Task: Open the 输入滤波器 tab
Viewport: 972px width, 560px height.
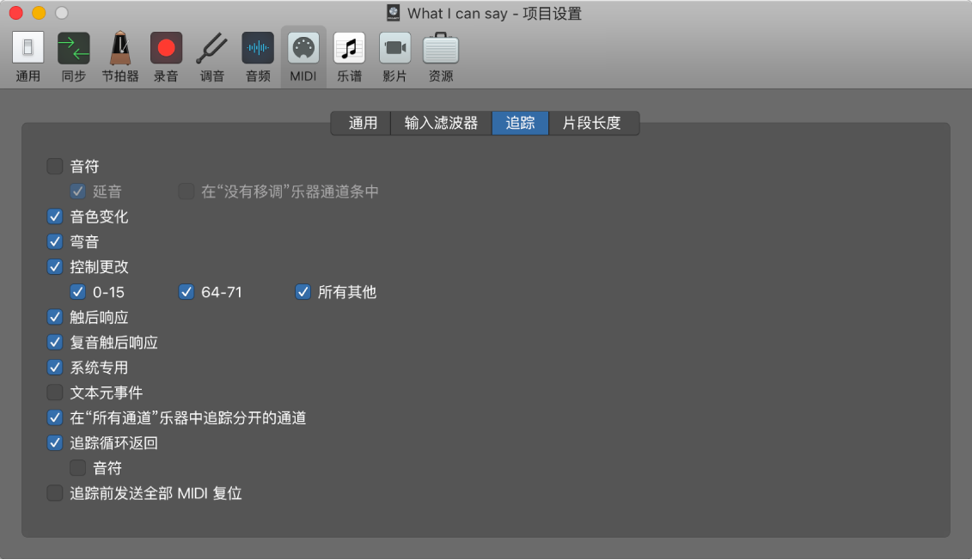Action: tap(441, 123)
